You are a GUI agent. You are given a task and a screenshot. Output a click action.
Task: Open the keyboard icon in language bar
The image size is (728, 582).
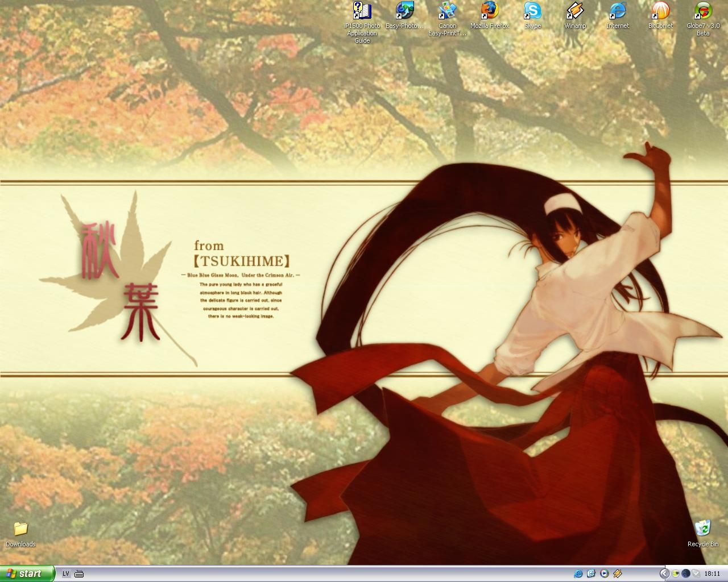pyautogui.click(x=79, y=573)
